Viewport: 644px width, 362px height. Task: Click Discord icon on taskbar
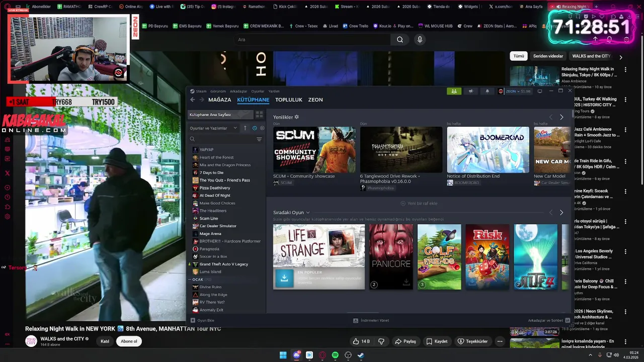tap(296, 355)
